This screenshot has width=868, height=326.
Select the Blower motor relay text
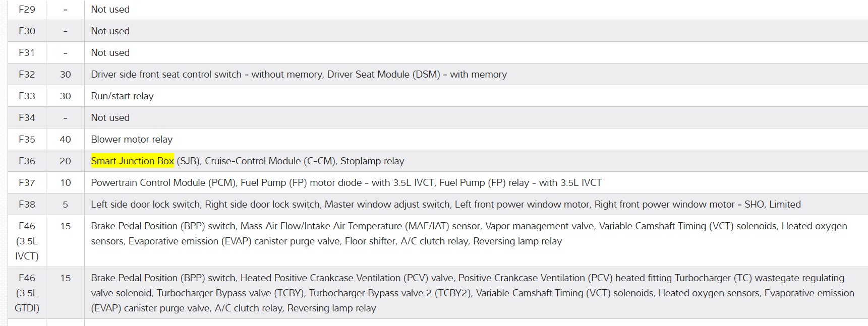click(132, 140)
